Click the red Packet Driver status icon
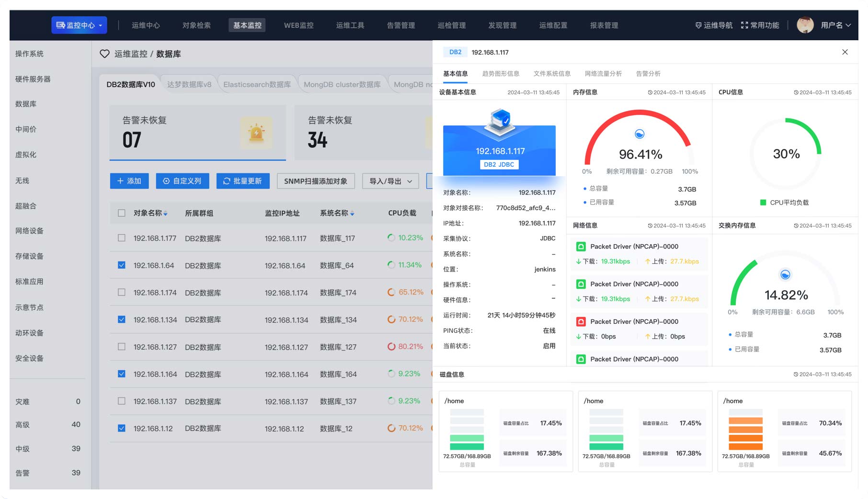The image size is (868, 499). point(581,322)
